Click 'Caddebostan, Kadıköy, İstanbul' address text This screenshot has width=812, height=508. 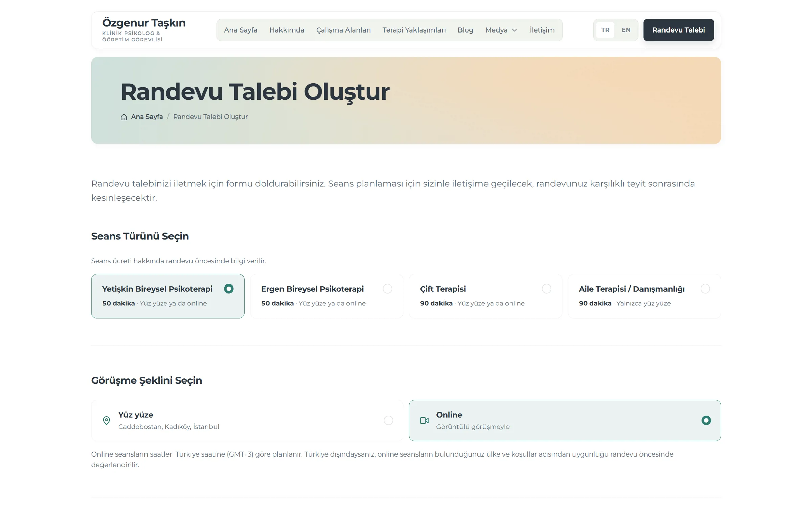pyautogui.click(x=169, y=427)
